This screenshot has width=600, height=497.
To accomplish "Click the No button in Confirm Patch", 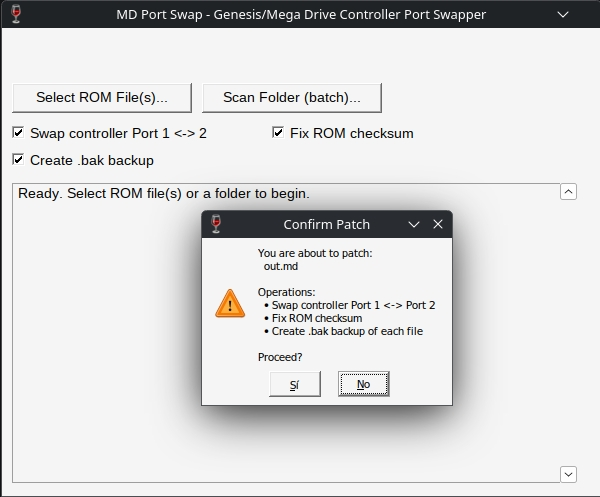I will pyautogui.click(x=364, y=384).
